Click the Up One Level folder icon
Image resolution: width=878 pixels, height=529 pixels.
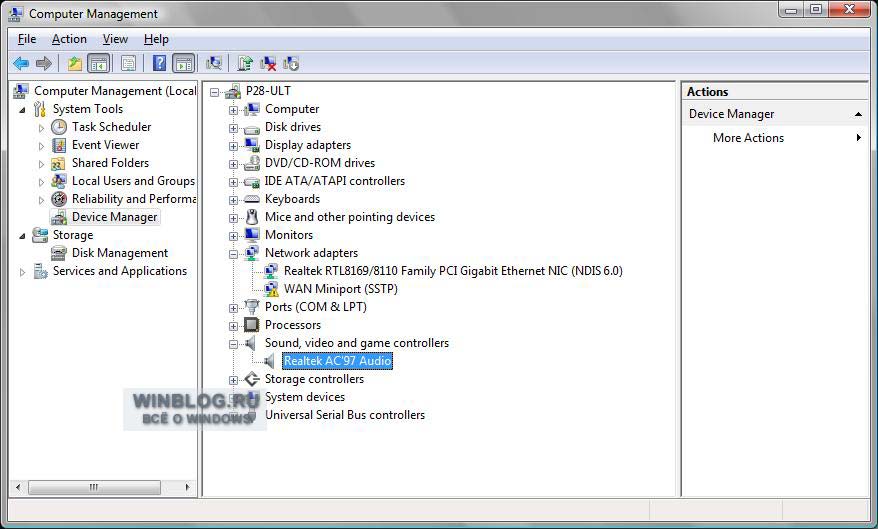pos(74,63)
